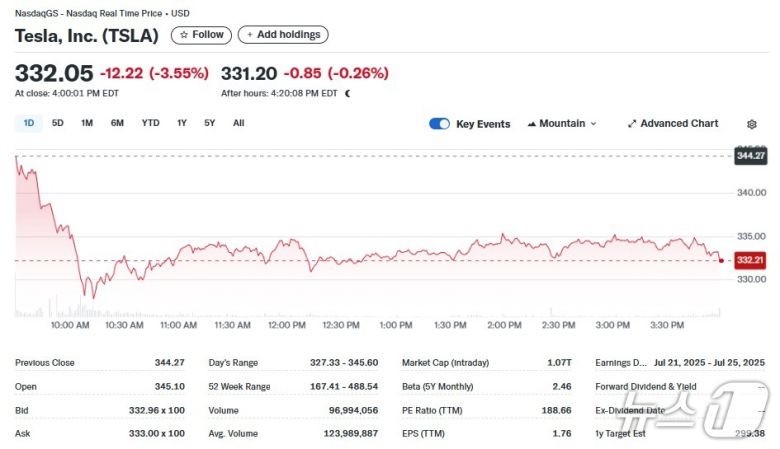Select the 1M chart range
Viewport: 780px width, 449px height.
[87, 123]
